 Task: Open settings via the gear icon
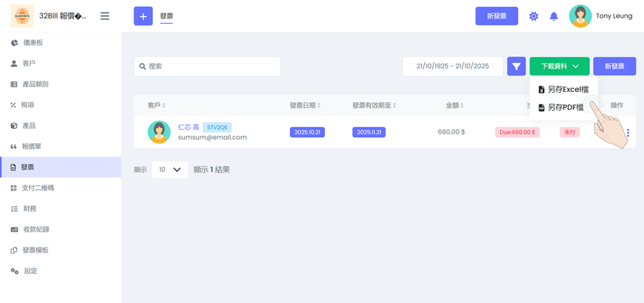534,16
